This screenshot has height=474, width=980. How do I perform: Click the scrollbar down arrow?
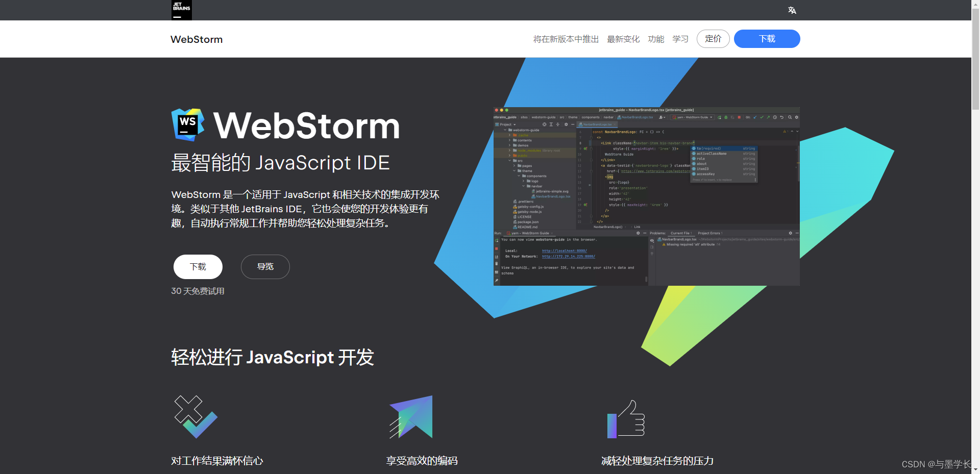(975, 469)
